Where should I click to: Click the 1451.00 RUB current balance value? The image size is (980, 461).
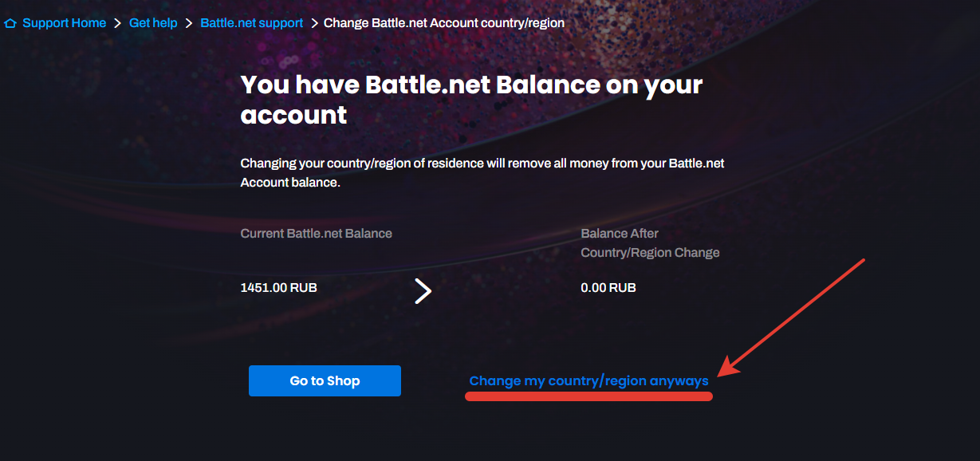point(278,287)
